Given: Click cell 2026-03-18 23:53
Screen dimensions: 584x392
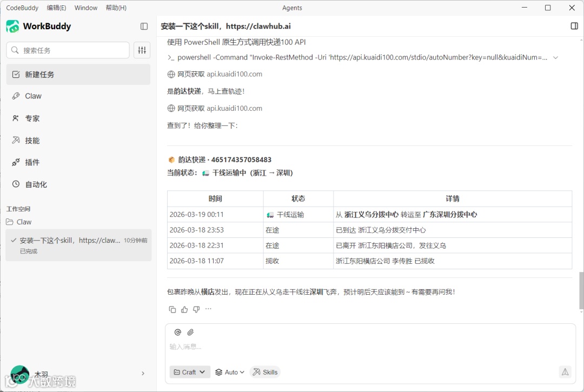Looking at the screenshot, I should 215,230.
